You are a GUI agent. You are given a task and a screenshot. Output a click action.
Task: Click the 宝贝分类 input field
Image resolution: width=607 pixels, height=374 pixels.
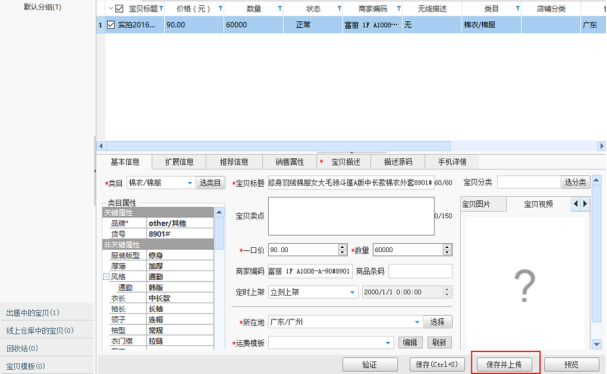point(529,182)
